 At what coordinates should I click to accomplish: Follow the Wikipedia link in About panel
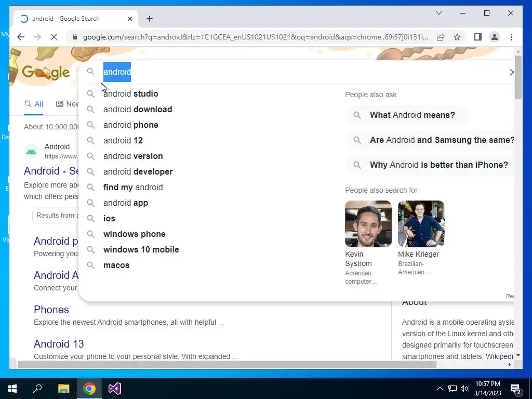(x=499, y=356)
